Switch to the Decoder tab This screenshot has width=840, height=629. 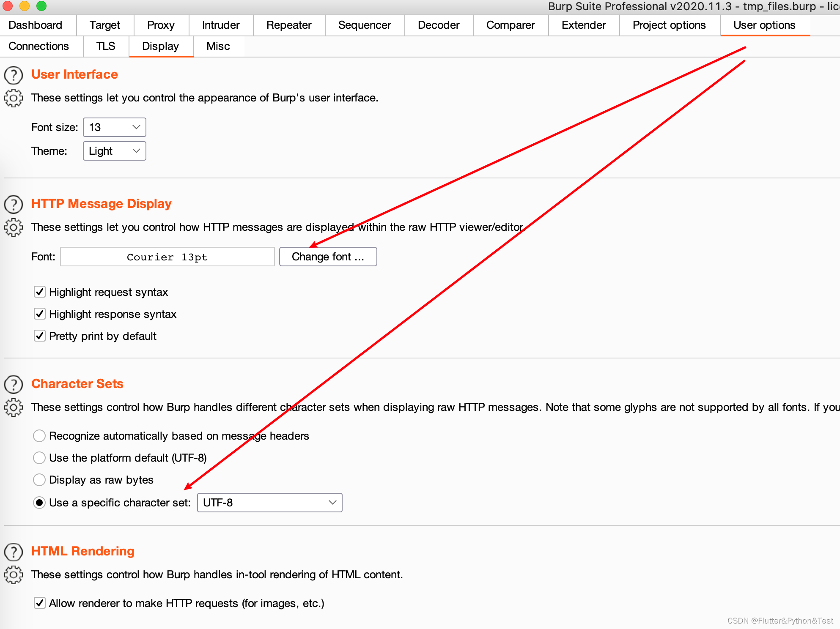point(439,25)
